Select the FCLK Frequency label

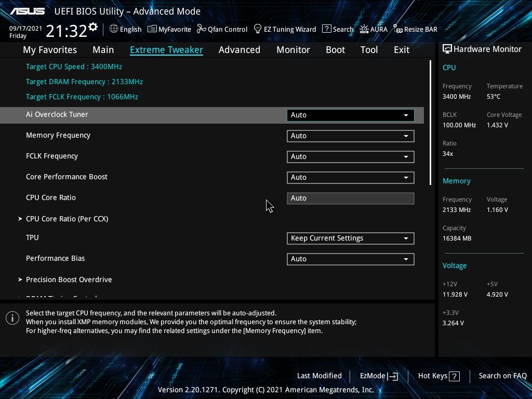(x=52, y=156)
